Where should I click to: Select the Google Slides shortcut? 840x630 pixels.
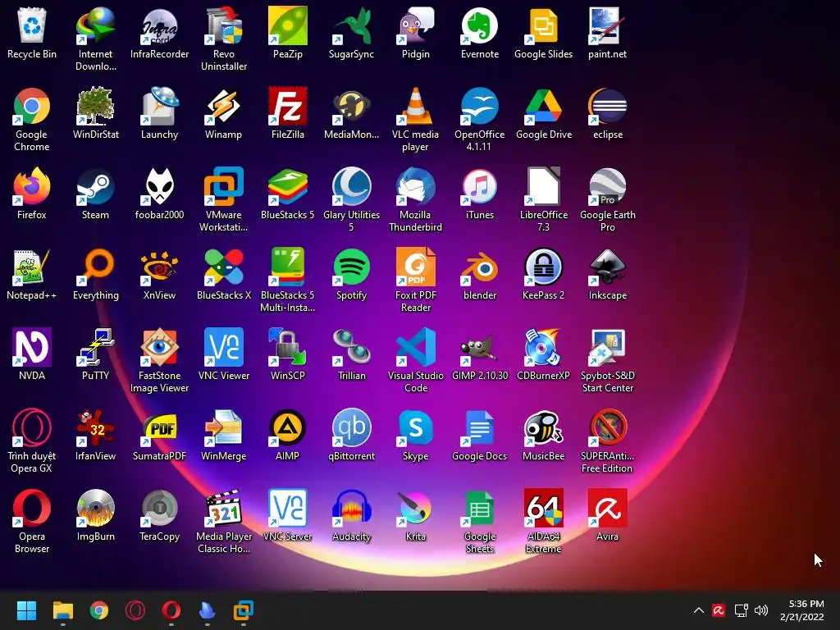543,25
